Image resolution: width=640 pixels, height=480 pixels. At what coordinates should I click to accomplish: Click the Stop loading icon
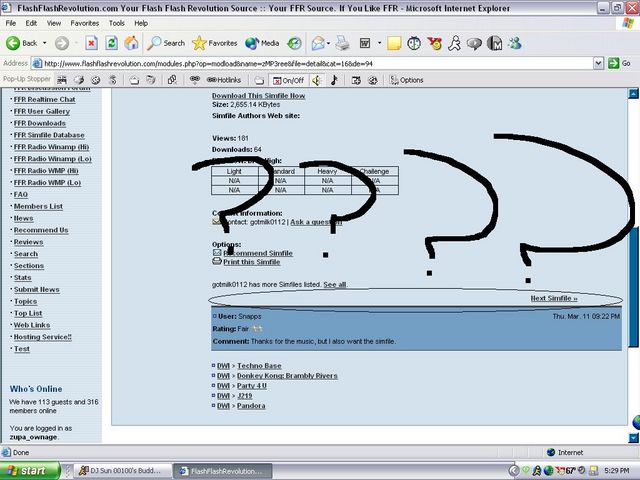click(91, 43)
